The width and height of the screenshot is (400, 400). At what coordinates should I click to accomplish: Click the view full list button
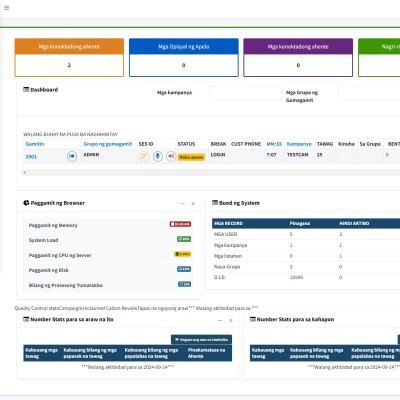coord(201,339)
